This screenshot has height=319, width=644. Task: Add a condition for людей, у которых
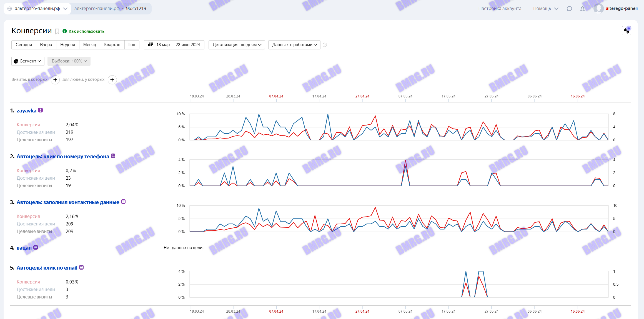112,80
